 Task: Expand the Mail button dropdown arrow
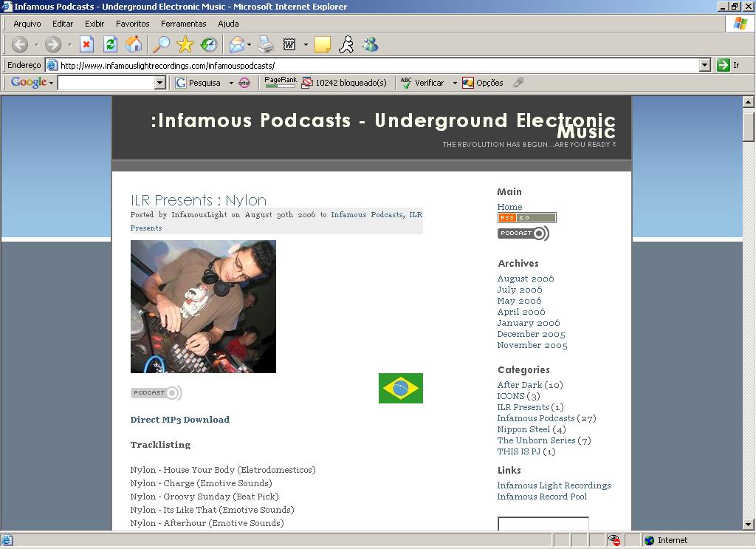pyautogui.click(x=249, y=45)
